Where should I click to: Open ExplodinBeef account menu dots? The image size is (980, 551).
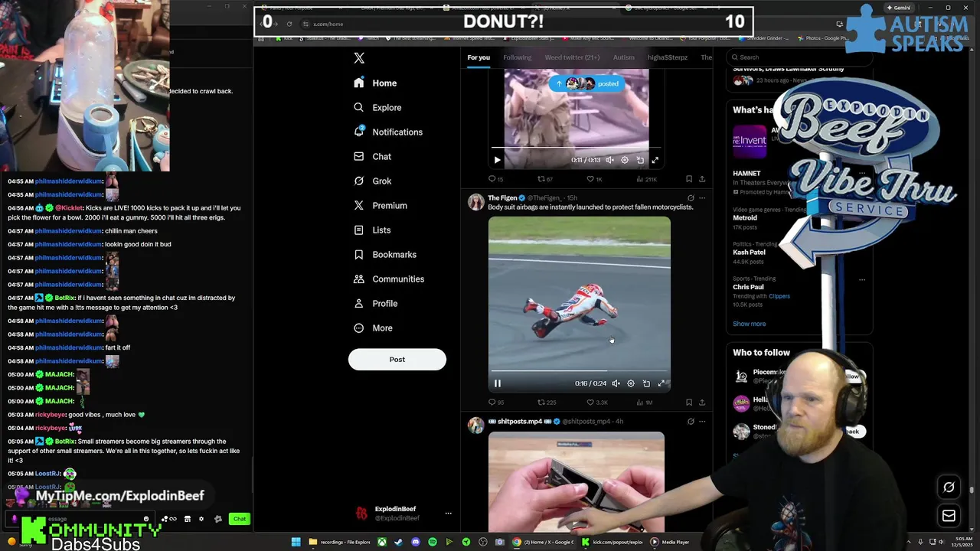click(449, 514)
